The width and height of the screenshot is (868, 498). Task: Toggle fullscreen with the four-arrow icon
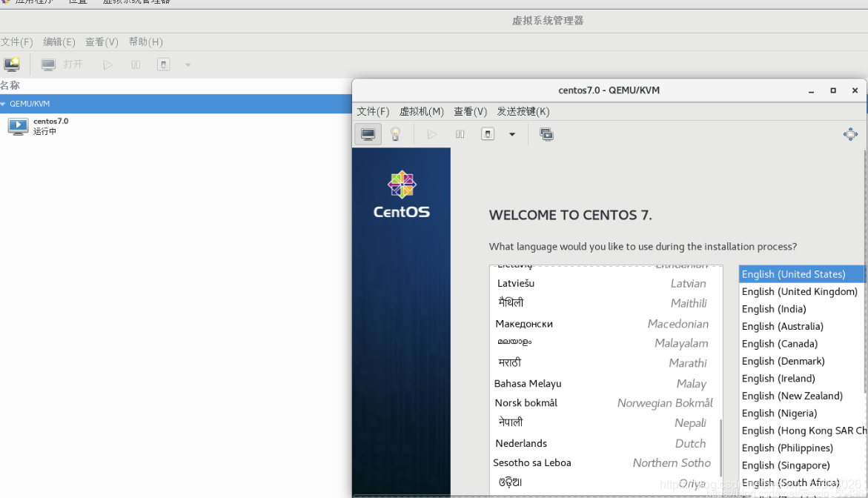[850, 134]
